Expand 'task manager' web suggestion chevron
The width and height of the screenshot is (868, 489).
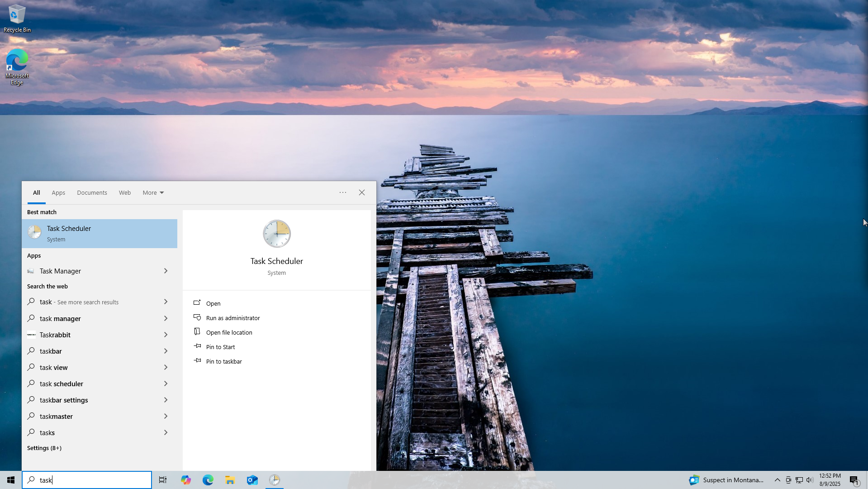(x=166, y=318)
